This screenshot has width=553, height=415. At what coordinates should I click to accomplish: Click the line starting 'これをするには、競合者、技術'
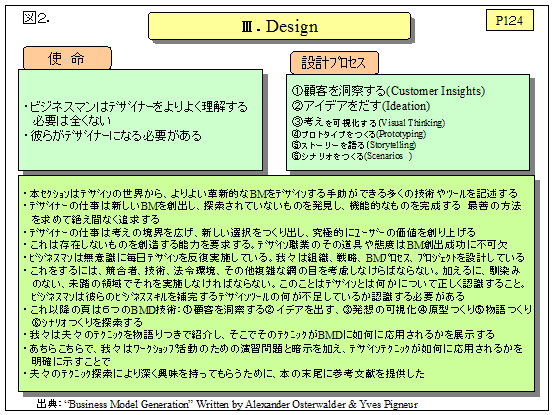(x=272, y=271)
